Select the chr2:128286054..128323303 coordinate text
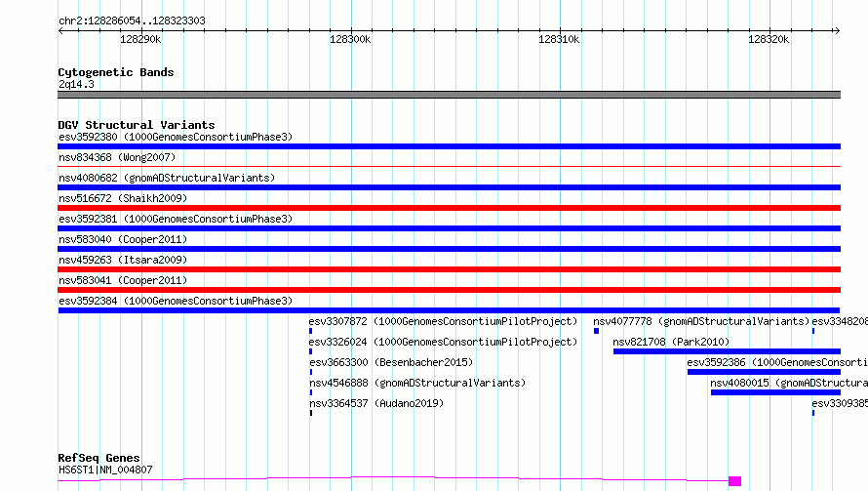This screenshot has width=868, height=491. click(x=132, y=20)
